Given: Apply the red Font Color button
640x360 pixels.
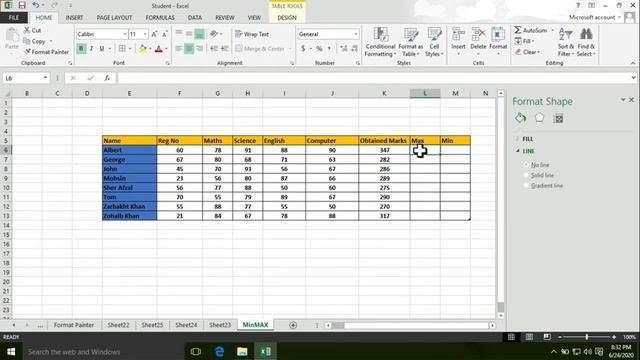Looking at the screenshot, I should [159, 49].
